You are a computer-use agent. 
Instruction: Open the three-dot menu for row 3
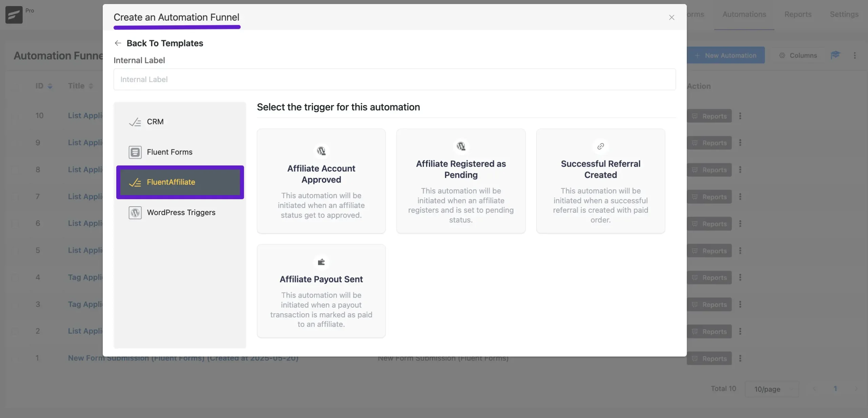click(740, 305)
